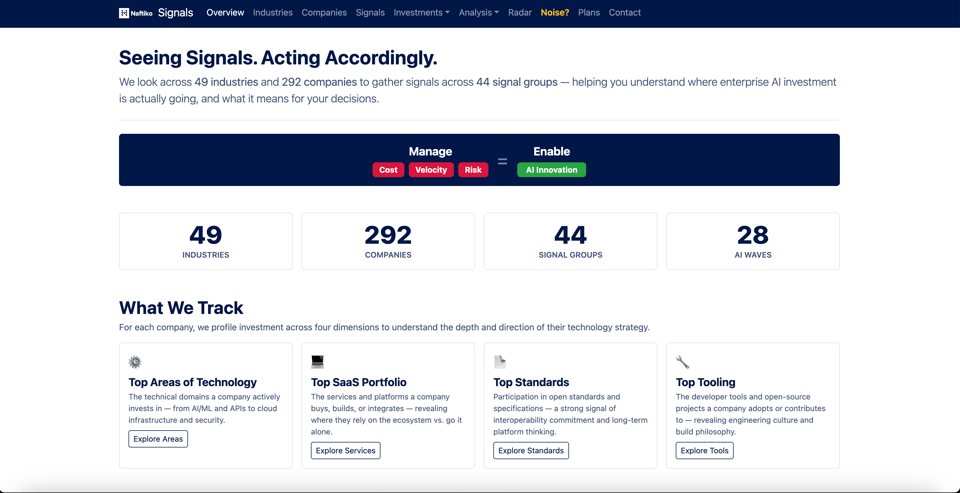The height and width of the screenshot is (493, 960).
Task: Open the Analysis dropdown menu
Action: click(478, 13)
